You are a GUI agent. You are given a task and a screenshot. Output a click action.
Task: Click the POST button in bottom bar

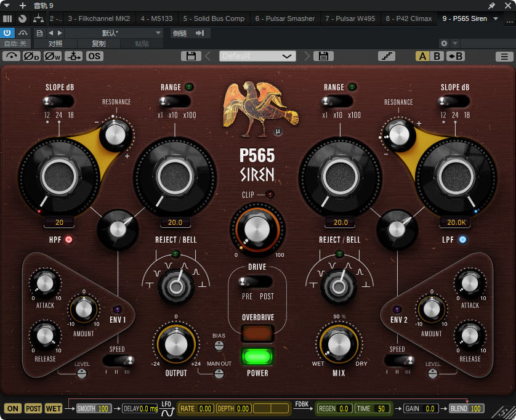click(33, 408)
